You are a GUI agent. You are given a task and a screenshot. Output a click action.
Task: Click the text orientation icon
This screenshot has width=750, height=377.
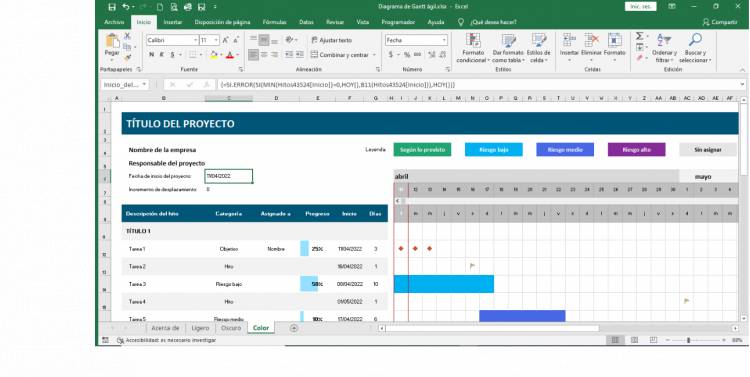289,40
